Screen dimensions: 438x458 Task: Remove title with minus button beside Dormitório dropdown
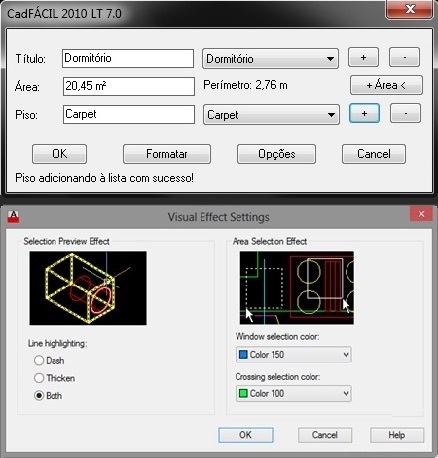coord(404,57)
